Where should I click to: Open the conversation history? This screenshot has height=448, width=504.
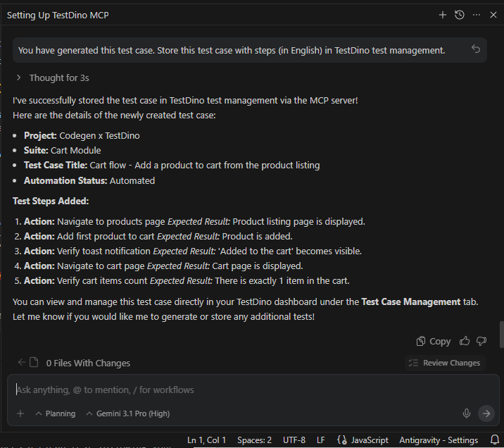click(460, 15)
